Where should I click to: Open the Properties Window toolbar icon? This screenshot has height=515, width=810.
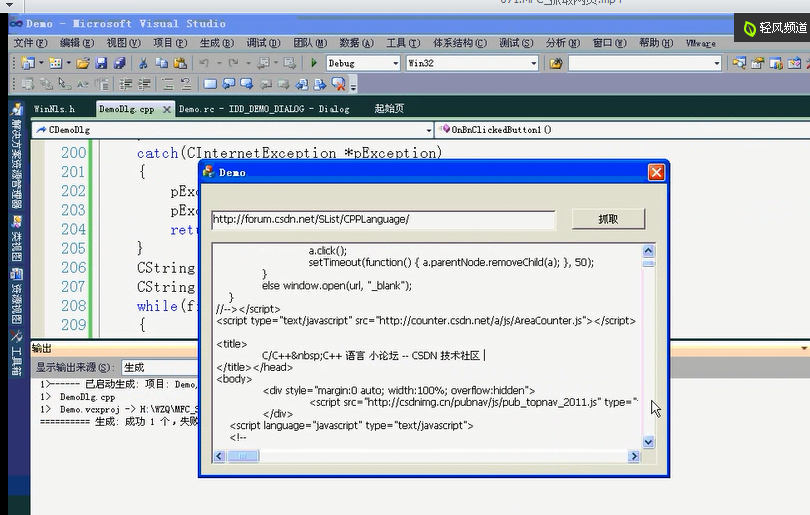(x=757, y=64)
